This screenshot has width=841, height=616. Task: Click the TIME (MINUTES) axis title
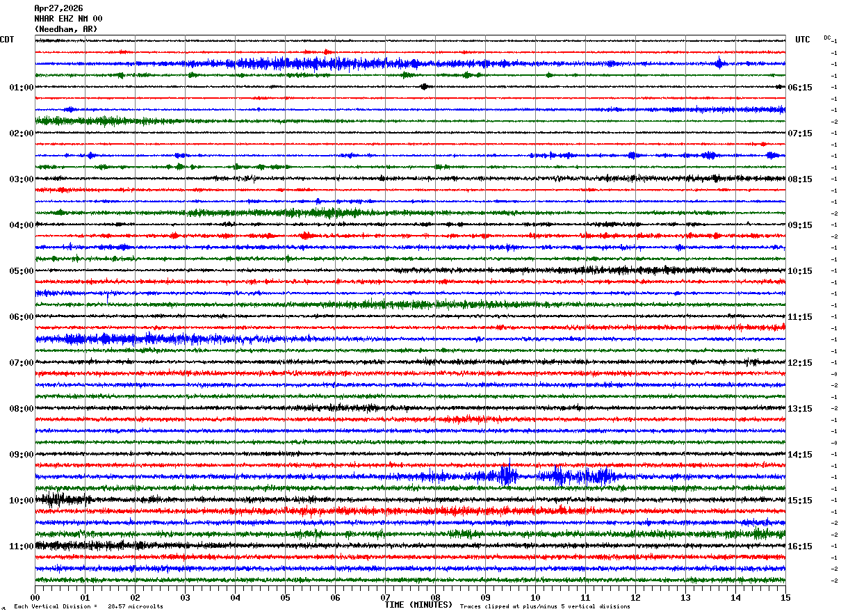[418, 605]
